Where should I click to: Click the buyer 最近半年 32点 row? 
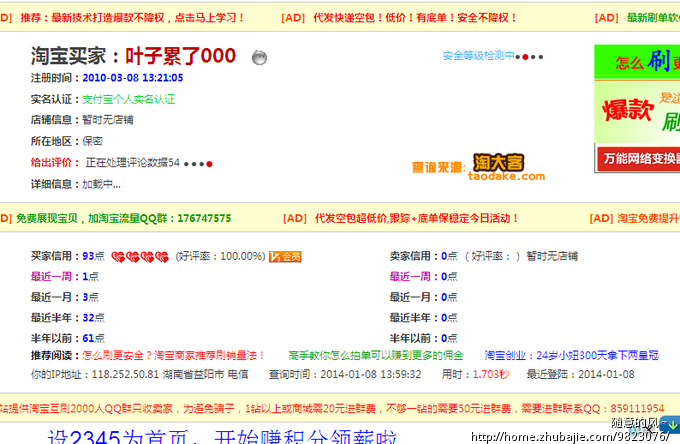68,318
